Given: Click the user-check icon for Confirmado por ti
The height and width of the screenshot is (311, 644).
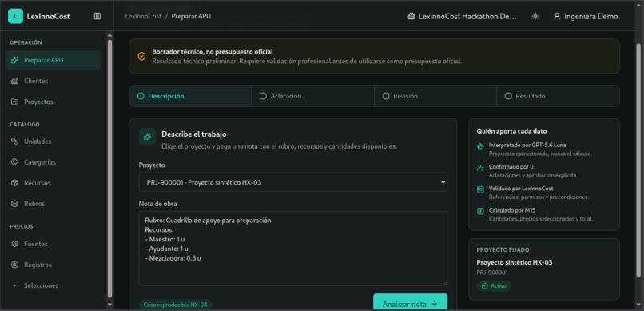Looking at the screenshot, I should pos(480,168).
